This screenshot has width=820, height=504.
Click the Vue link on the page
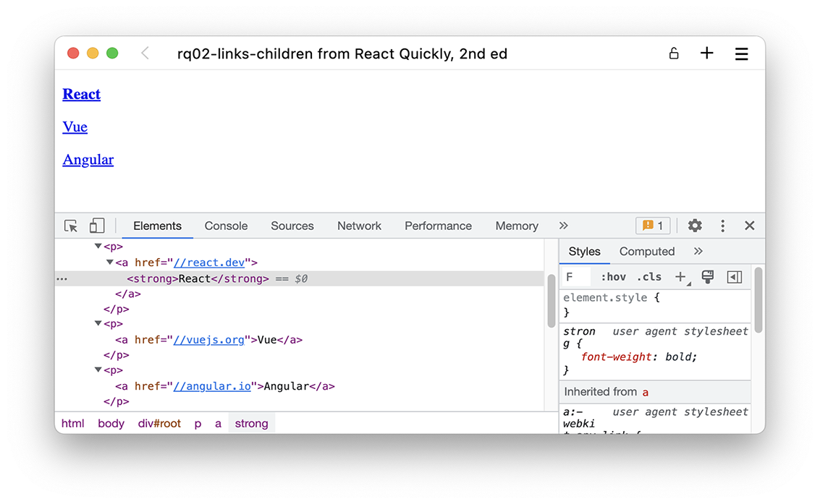(x=75, y=127)
